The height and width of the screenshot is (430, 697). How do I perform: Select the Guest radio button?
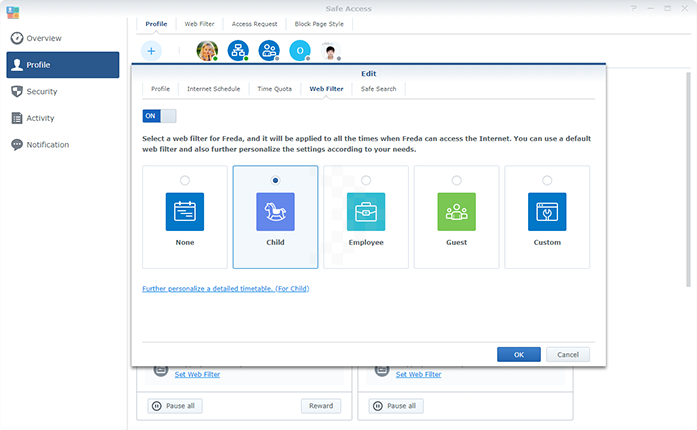click(x=456, y=180)
